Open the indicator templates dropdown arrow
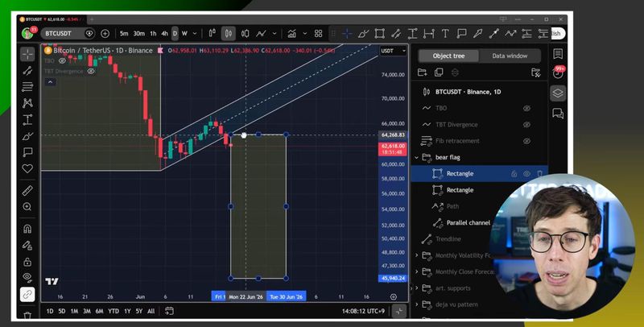The width and height of the screenshot is (644, 327). [x=305, y=34]
